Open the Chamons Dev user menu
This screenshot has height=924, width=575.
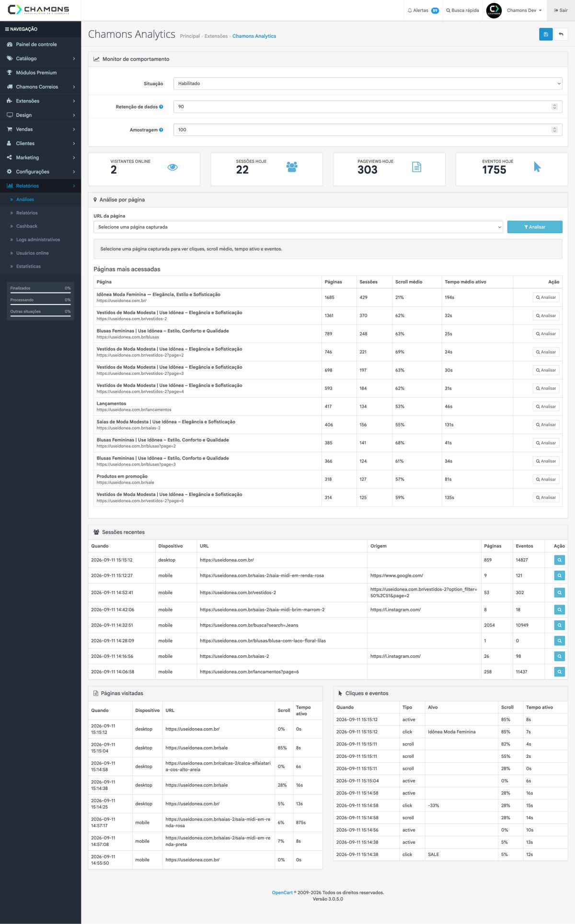pyautogui.click(x=514, y=11)
